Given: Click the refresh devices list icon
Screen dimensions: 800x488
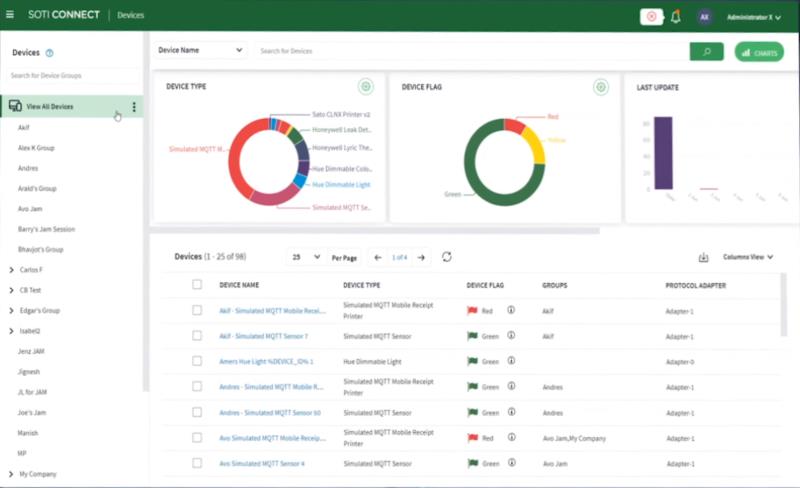Looking at the screenshot, I should [447, 257].
